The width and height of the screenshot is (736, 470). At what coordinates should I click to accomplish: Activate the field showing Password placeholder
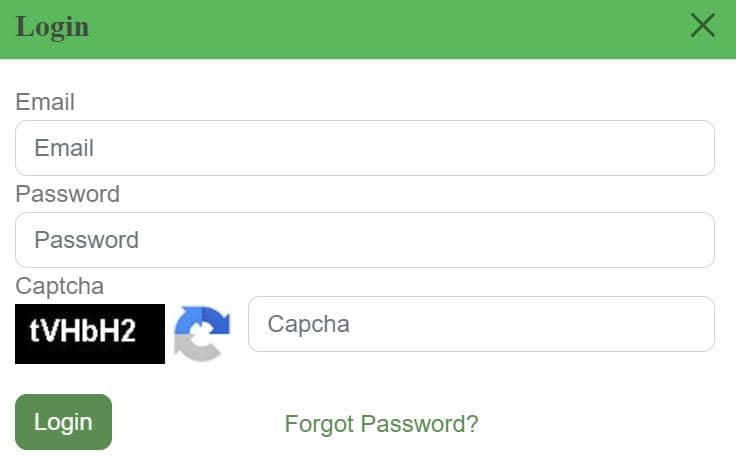[x=365, y=240]
